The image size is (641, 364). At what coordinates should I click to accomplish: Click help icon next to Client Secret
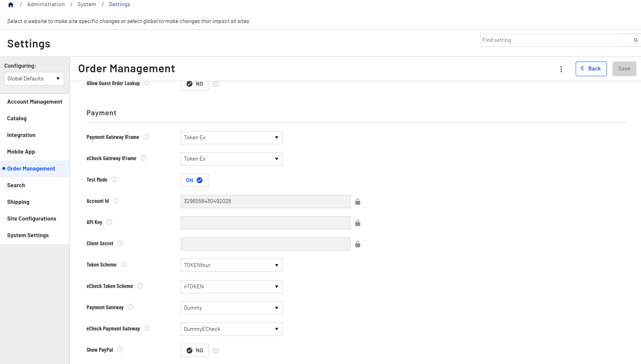click(x=120, y=243)
